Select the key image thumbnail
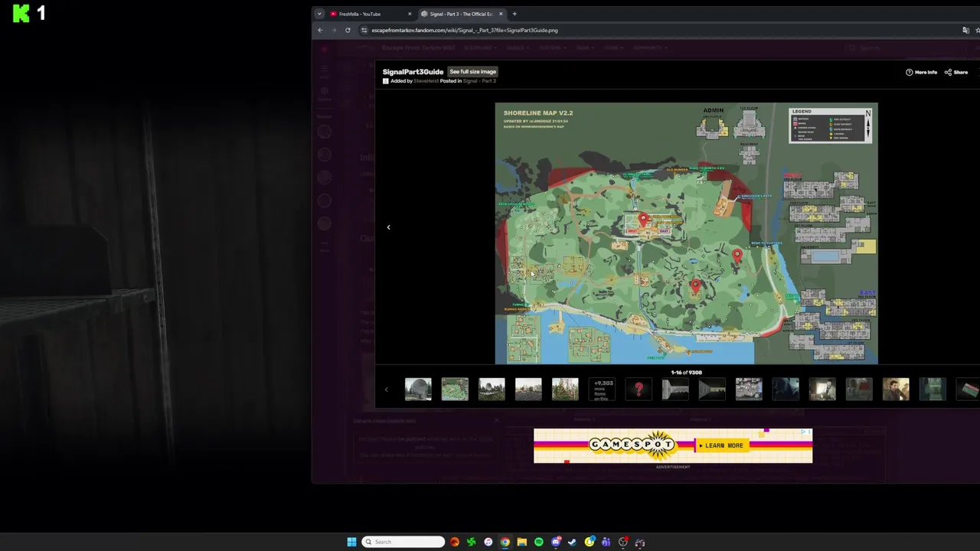The image size is (980, 551). (x=675, y=389)
